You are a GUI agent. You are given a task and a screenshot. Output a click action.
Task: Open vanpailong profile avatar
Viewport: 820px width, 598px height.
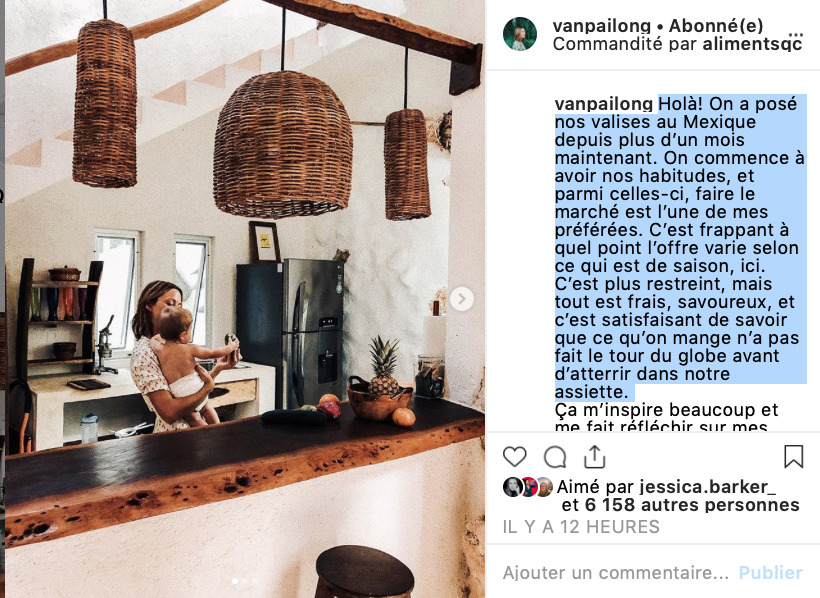pos(520,34)
